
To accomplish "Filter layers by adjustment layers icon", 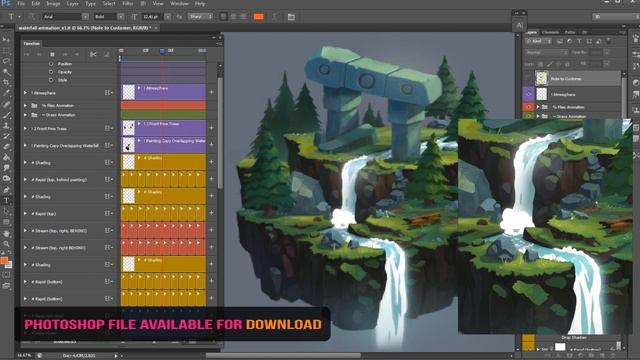I will (x=569, y=41).
